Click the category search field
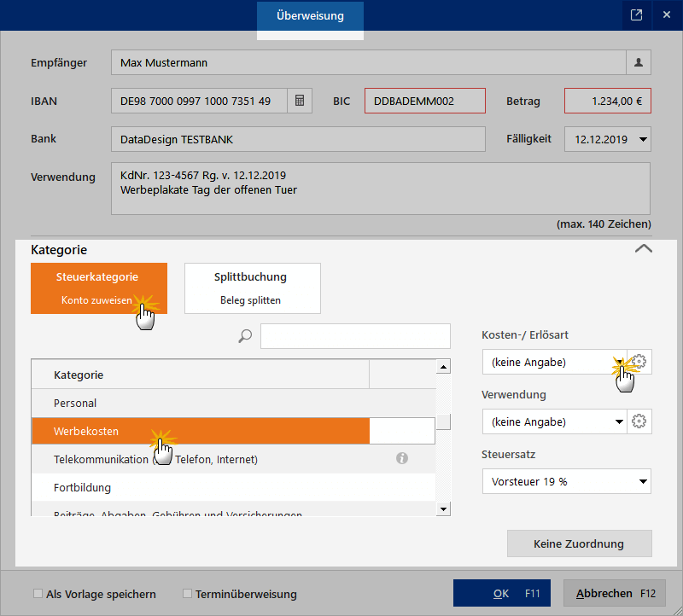 [x=355, y=336]
